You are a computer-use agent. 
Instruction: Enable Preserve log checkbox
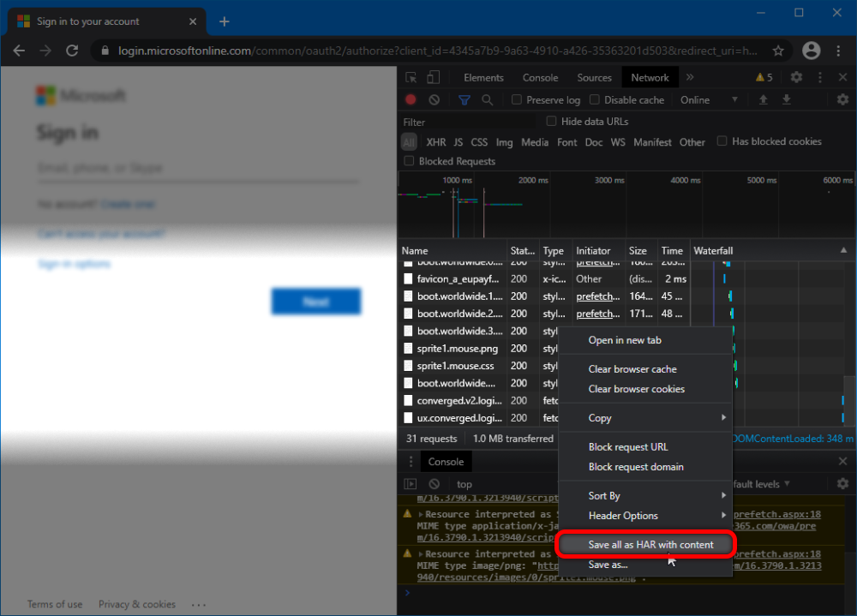[x=517, y=99]
